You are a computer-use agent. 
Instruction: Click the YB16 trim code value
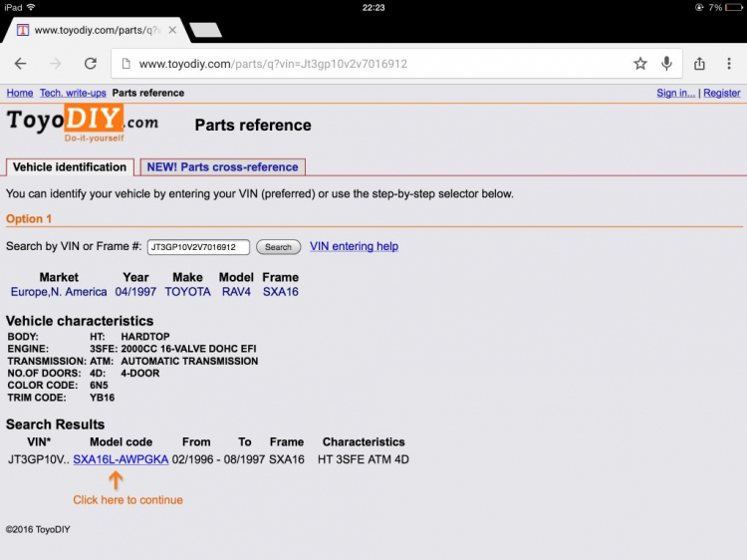click(102, 398)
